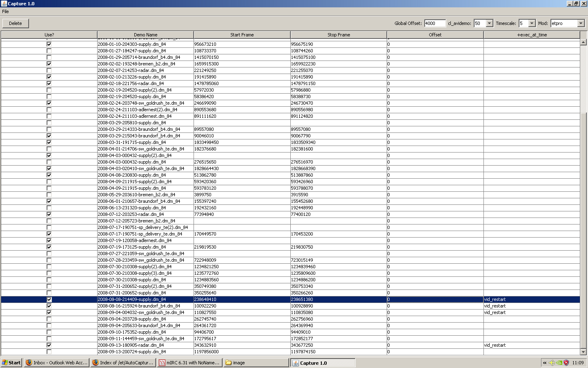Switch to Index of /et/AutoCapture taskbar item
The width and height of the screenshot is (588, 368).
[x=123, y=363]
